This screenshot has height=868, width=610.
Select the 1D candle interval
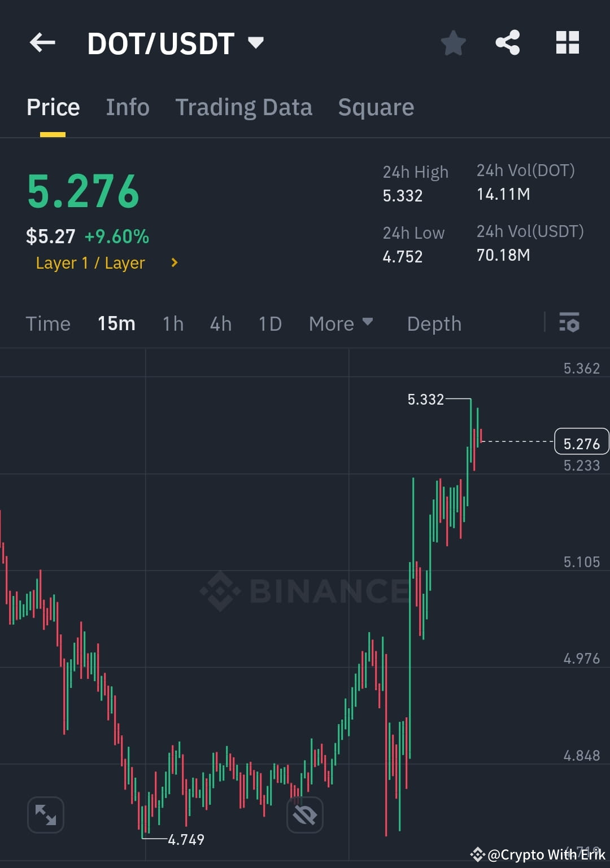pyautogui.click(x=269, y=323)
